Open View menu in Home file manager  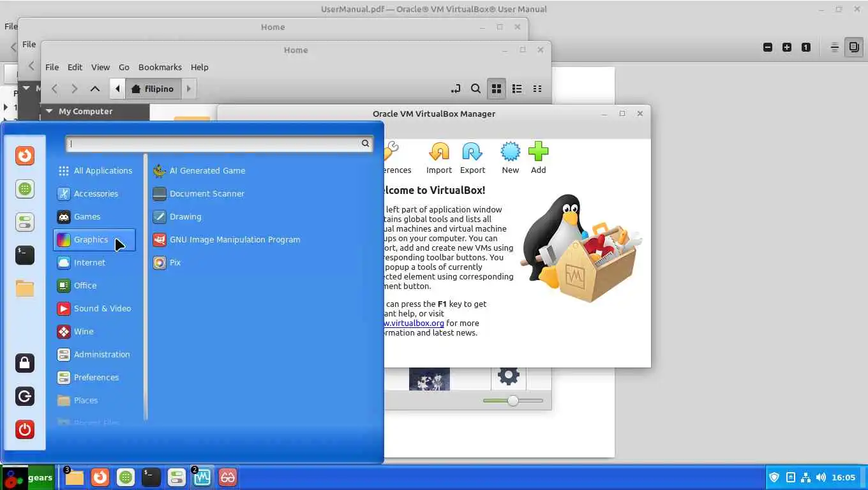100,67
